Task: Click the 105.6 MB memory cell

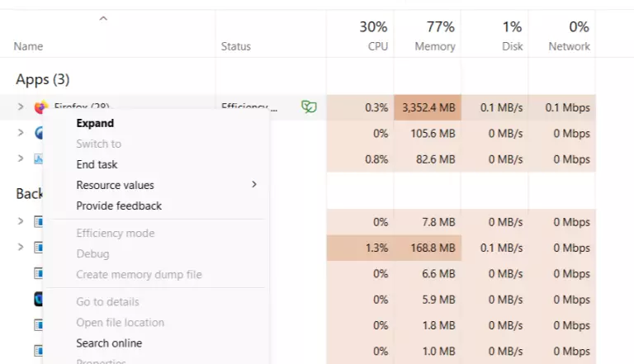Action: pyautogui.click(x=428, y=134)
